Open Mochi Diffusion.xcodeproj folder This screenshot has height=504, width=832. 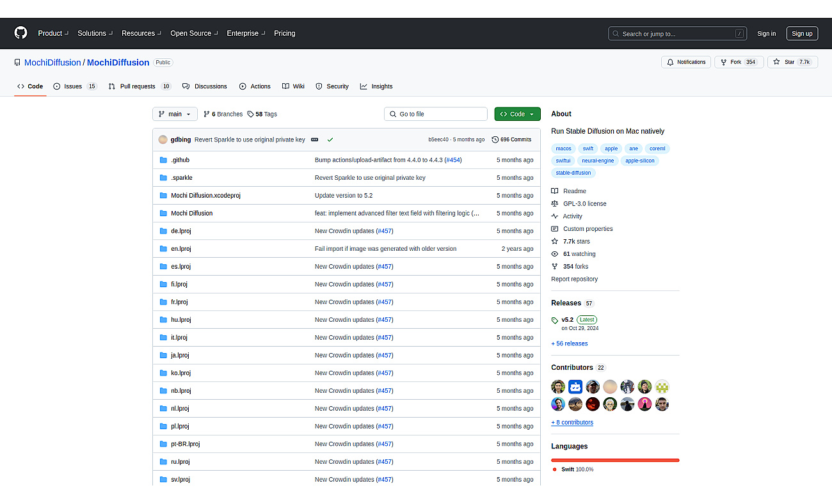pos(205,195)
